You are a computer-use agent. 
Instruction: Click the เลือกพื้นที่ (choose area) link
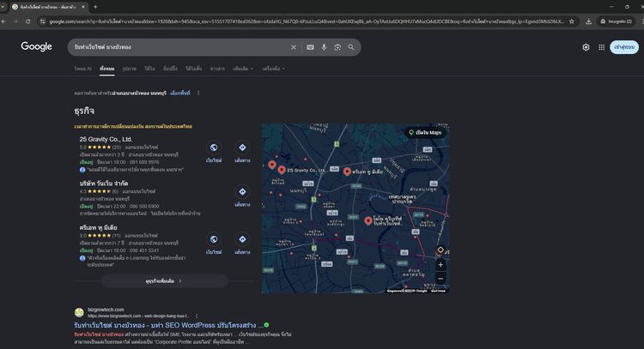(180, 93)
